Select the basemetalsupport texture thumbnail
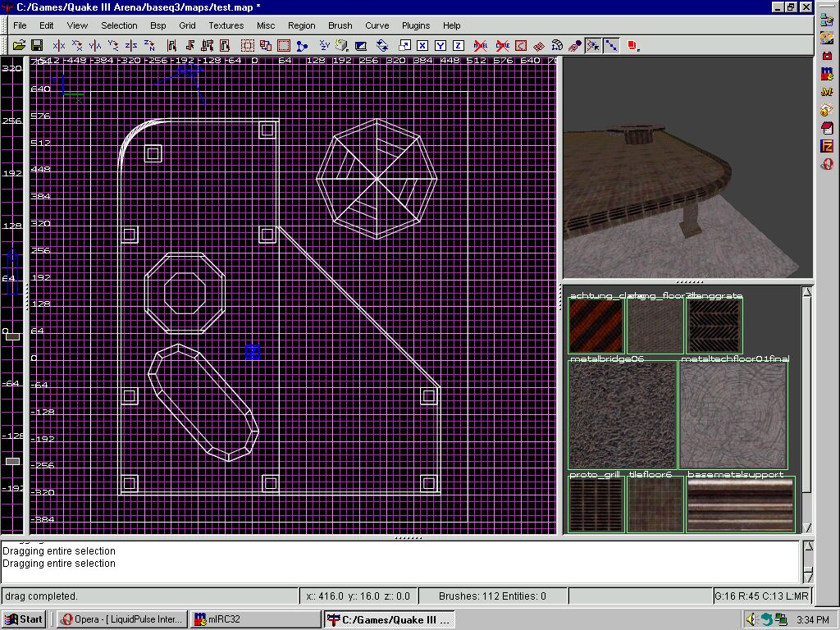This screenshot has height=630, width=840. click(740, 504)
